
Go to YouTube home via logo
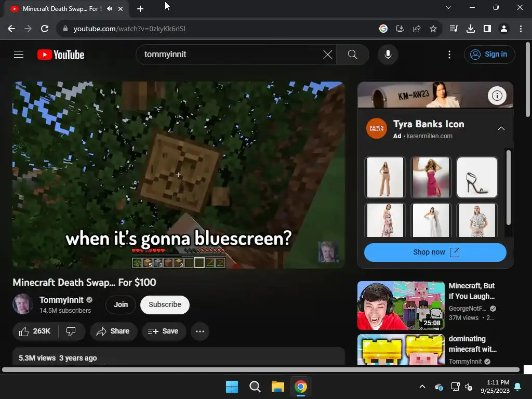click(x=61, y=55)
